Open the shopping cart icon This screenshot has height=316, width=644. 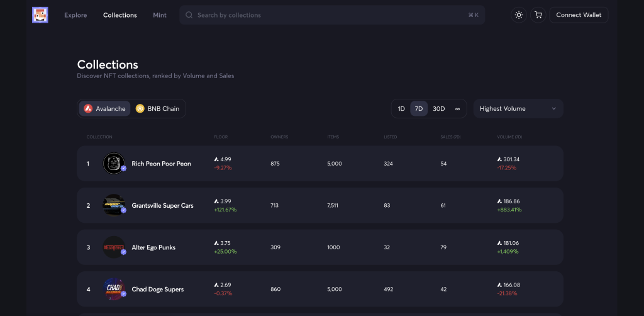pos(538,15)
